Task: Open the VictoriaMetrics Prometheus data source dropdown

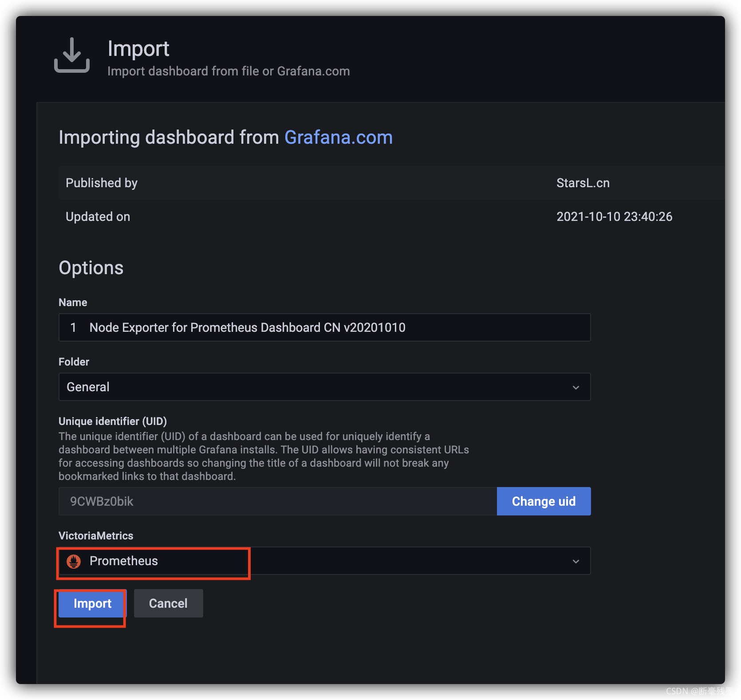Action: click(324, 561)
